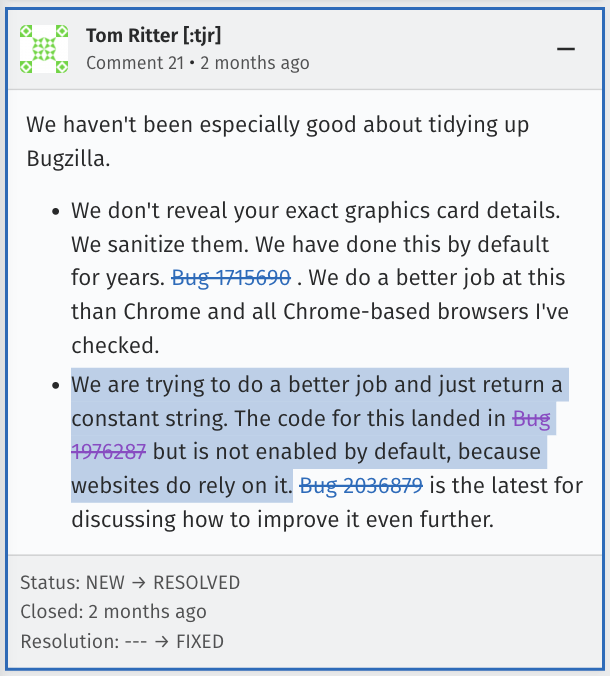The height and width of the screenshot is (676, 610).
Task: Click the header's 2 months ago timestamp
Action: coord(255,63)
